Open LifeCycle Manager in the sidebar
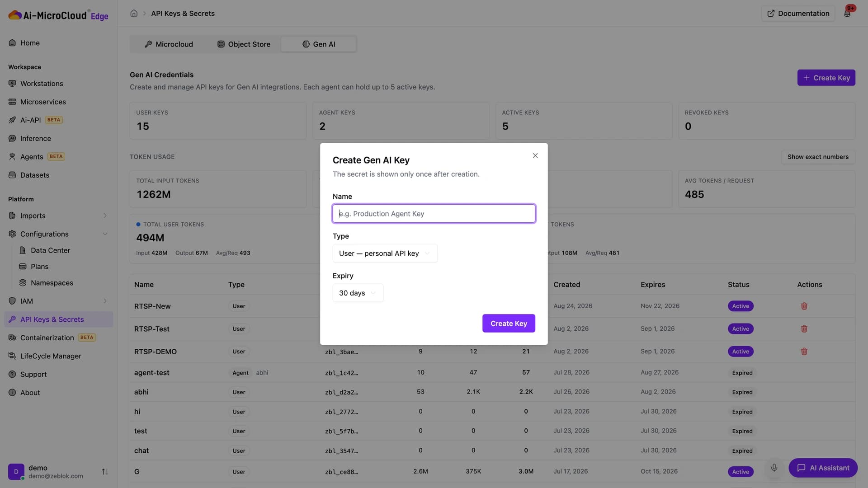This screenshot has height=488, width=868. click(x=58, y=356)
